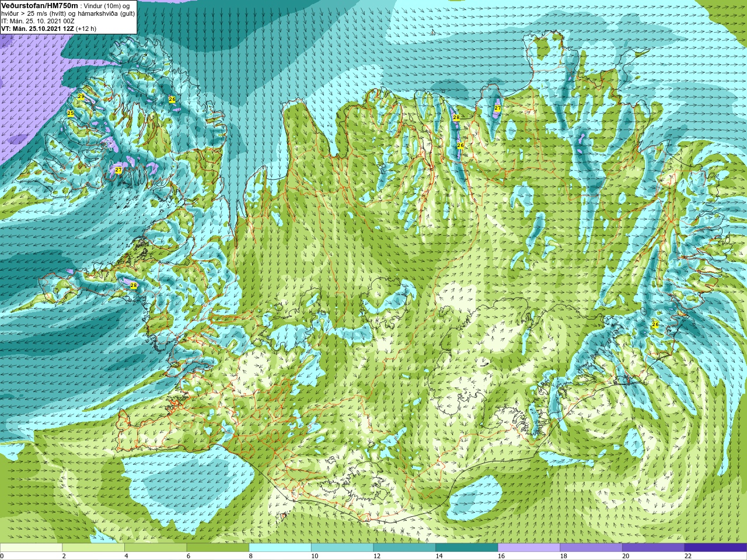Click the 20–22 m/s violet legend swatch
Image resolution: width=747 pixels, height=560 pixels.
[x=654, y=548]
